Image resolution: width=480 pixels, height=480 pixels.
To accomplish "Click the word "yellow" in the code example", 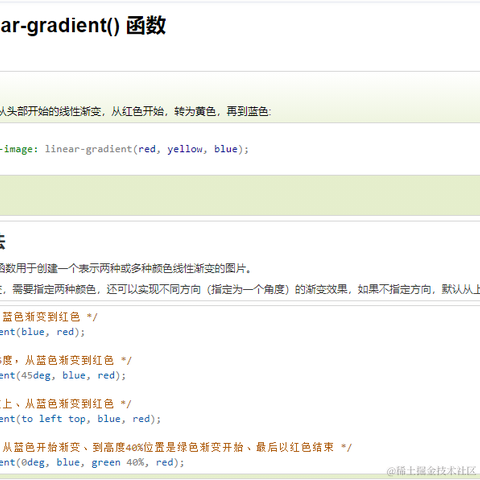I will [185, 149].
